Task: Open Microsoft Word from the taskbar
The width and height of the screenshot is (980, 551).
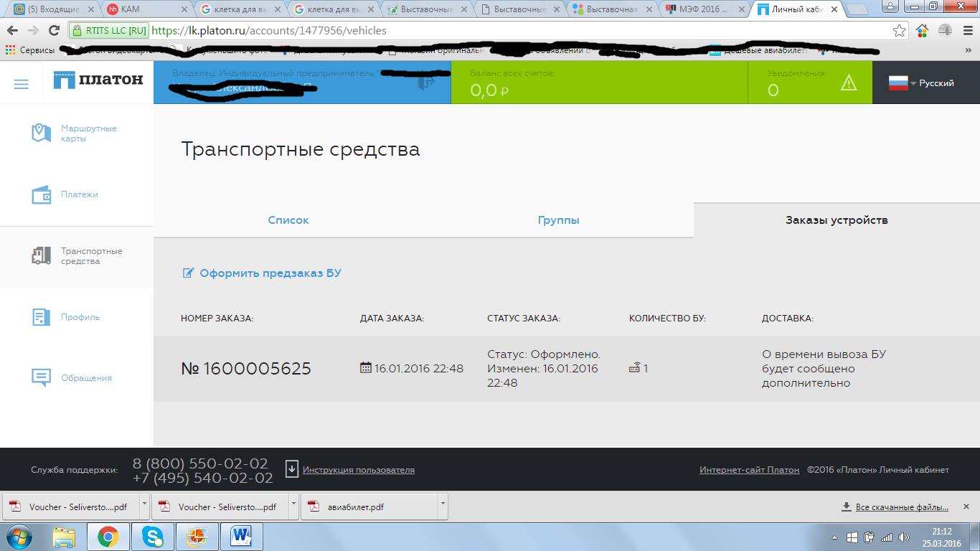Action: [x=242, y=537]
